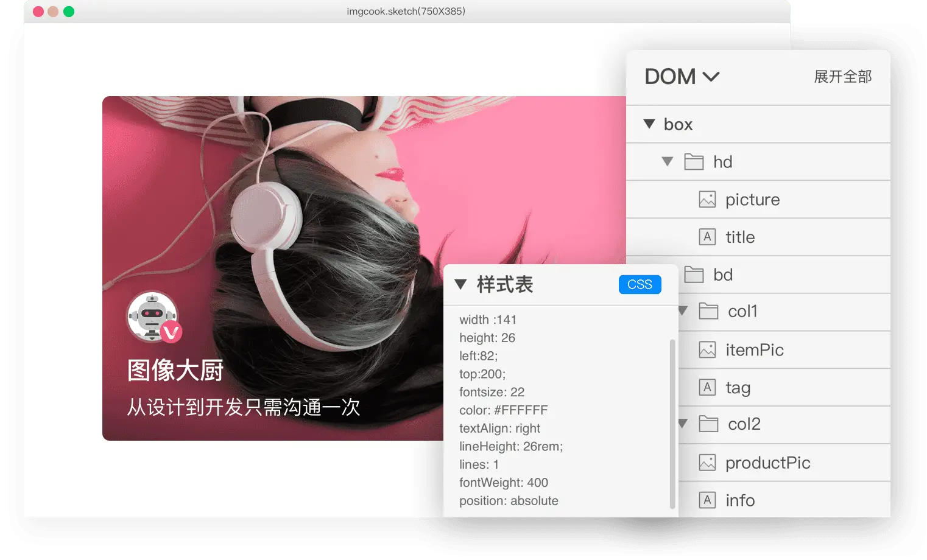This screenshot has width=927, height=560.
Task: Collapse the box tree node
Action: (x=649, y=124)
